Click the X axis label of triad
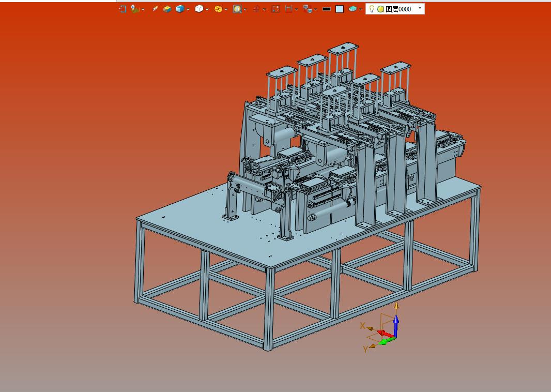 pyautogui.click(x=363, y=326)
